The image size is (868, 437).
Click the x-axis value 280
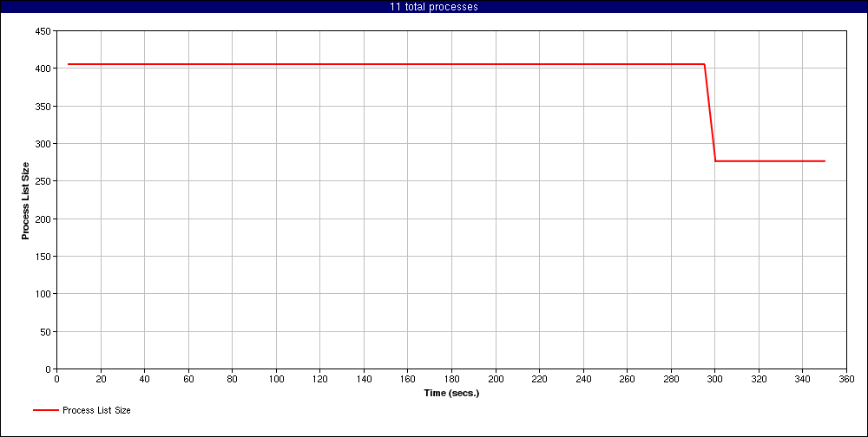671,379
